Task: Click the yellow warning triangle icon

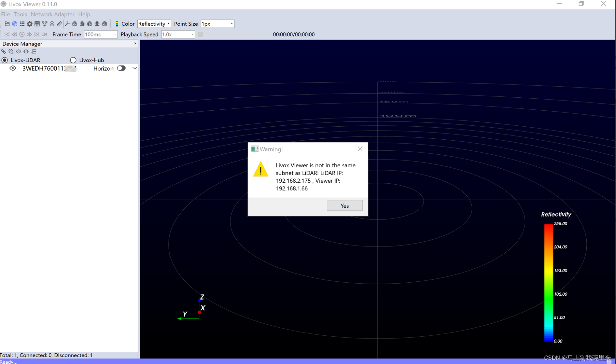Action: (x=261, y=169)
